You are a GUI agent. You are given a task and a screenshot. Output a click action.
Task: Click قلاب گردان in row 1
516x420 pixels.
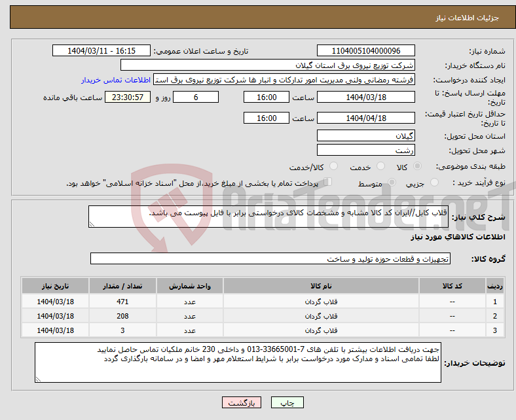(x=321, y=302)
